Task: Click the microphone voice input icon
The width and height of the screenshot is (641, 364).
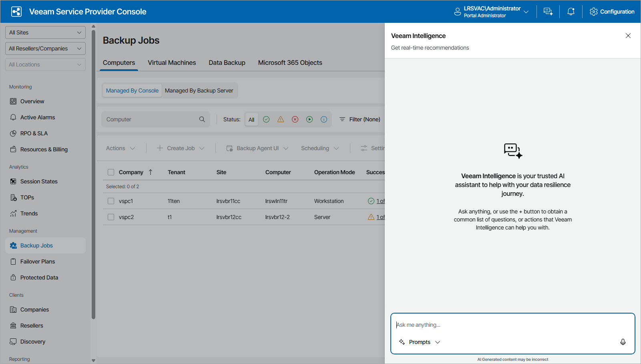Action: [623, 342]
